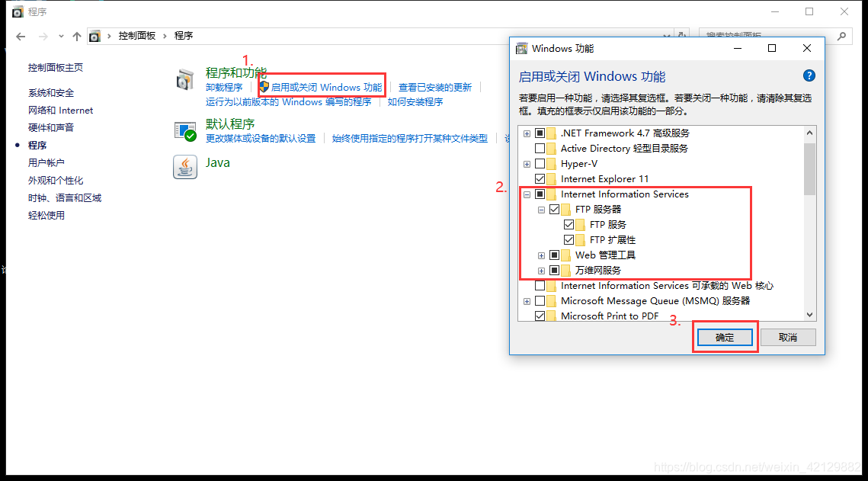Click 运行为以前版本的 Windows 编写的程序 link
This screenshot has height=481, width=868.
pyautogui.click(x=288, y=102)
